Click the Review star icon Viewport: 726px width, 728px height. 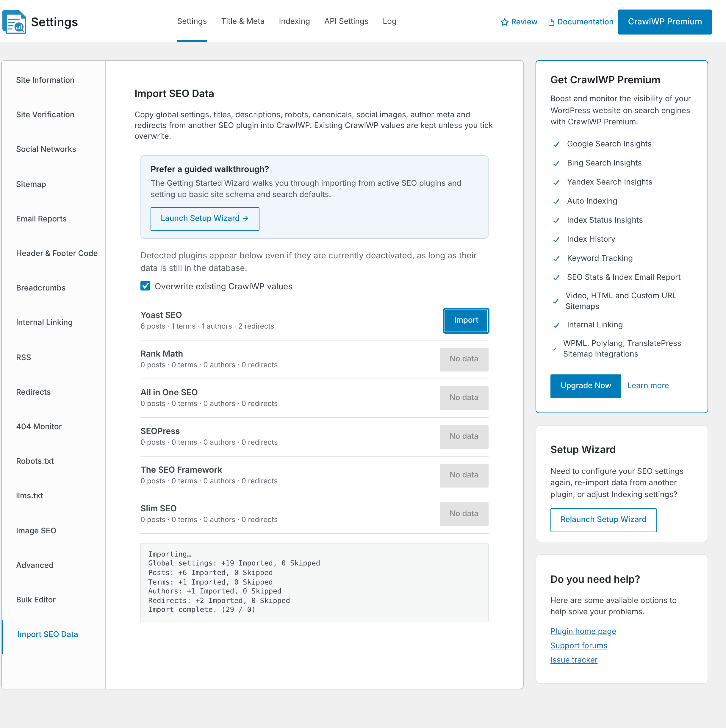[504, 22]
